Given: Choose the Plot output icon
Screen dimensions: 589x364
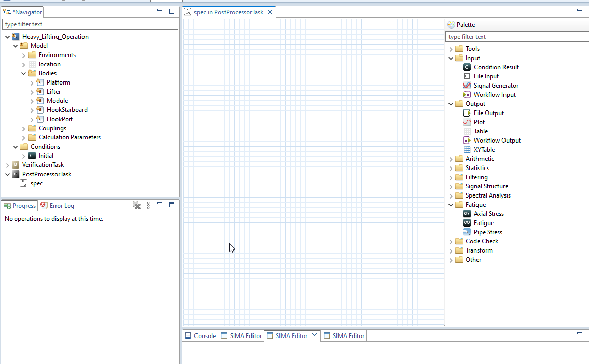Looking at the screenshot, I should point(467,122).
